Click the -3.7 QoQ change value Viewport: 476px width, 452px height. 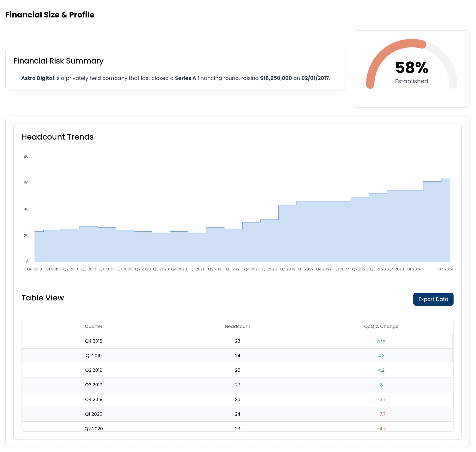(381, 399)
